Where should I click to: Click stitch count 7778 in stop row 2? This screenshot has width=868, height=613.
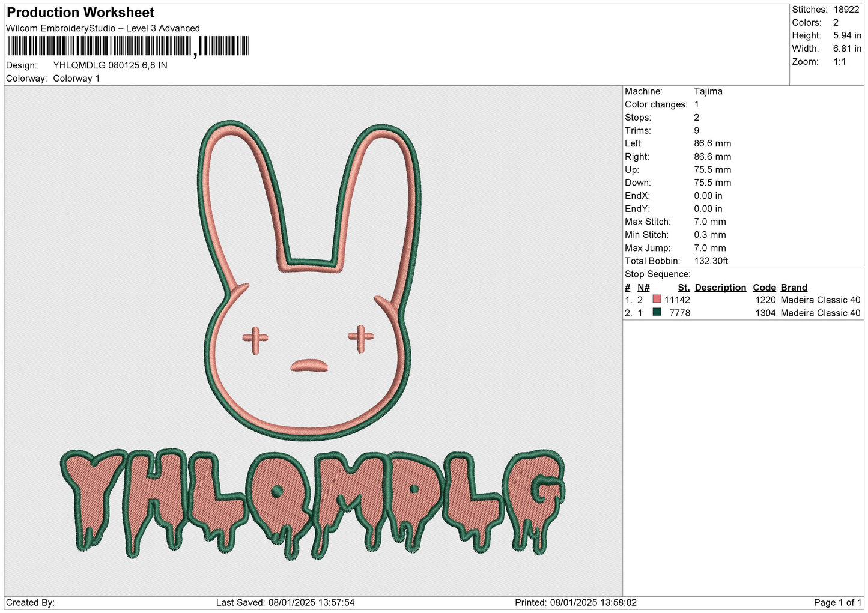679,313
